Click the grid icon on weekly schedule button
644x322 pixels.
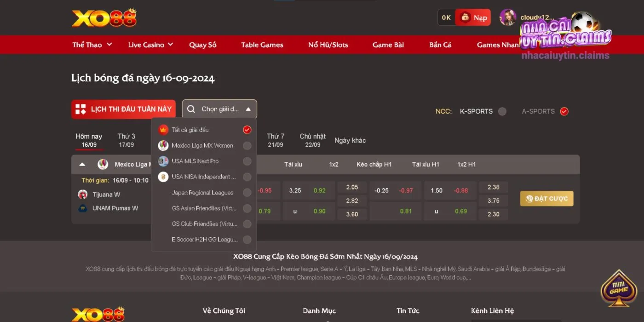(80, 109)
